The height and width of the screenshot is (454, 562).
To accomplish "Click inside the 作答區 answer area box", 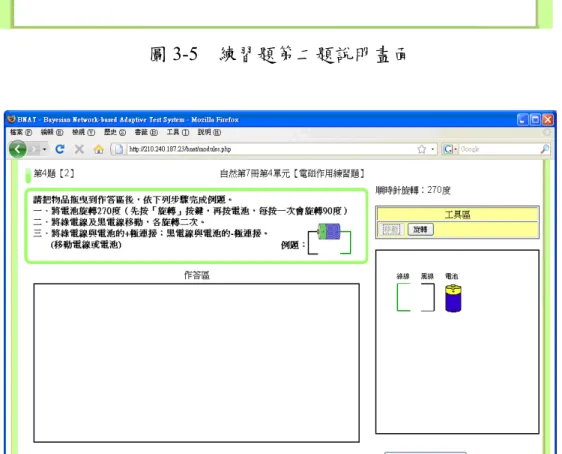I will pos(196,363).
